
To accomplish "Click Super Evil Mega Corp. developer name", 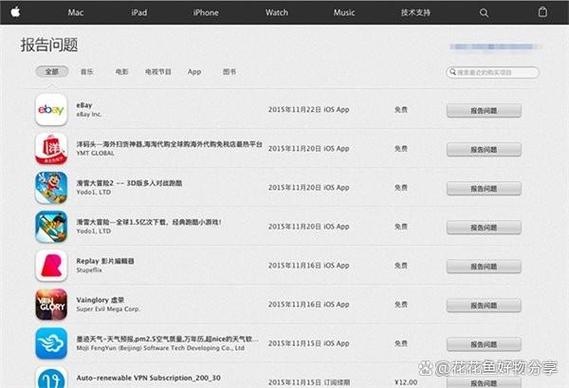I will [x=108, y=309].
